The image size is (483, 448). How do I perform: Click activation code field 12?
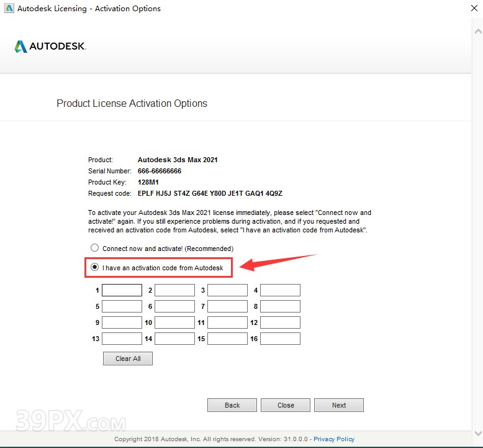[x=280, y=322]
